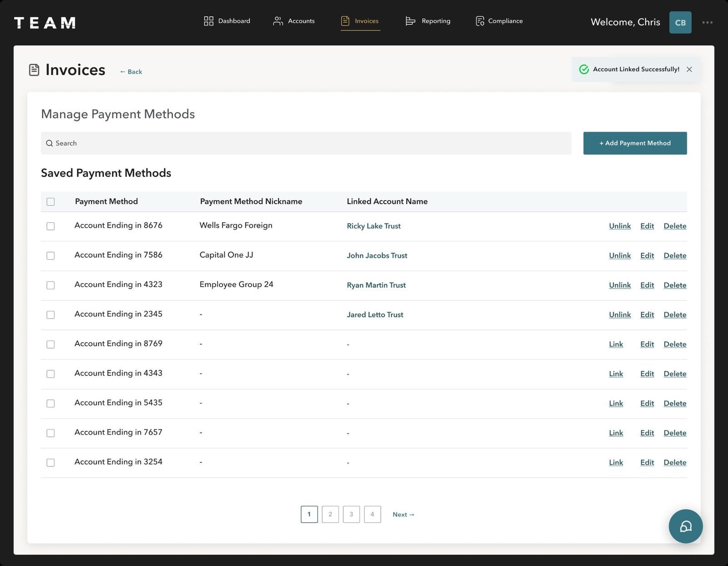Image resolution: width=728 pixels, height=566 pixels.
Task: Go back using the Back link
Action: [131, 71]
